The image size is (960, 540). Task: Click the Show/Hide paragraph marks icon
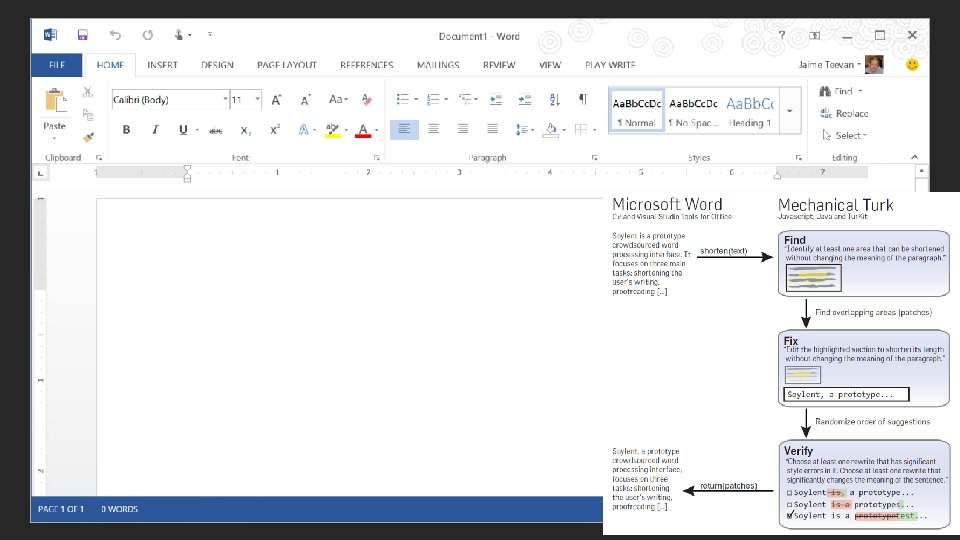583,99
